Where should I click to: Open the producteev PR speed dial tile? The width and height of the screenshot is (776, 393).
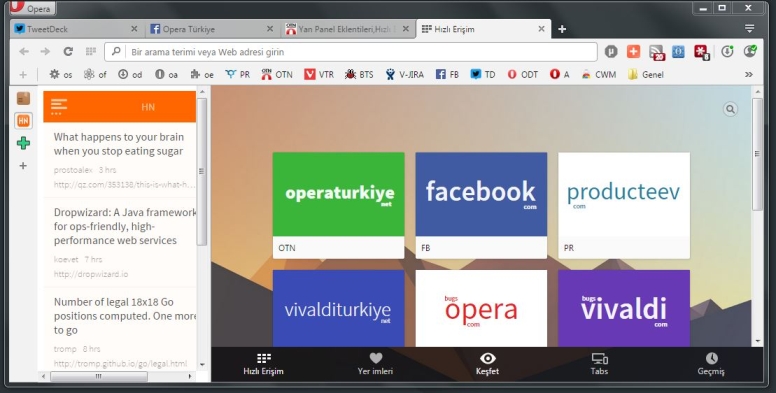tap(624, 205)
